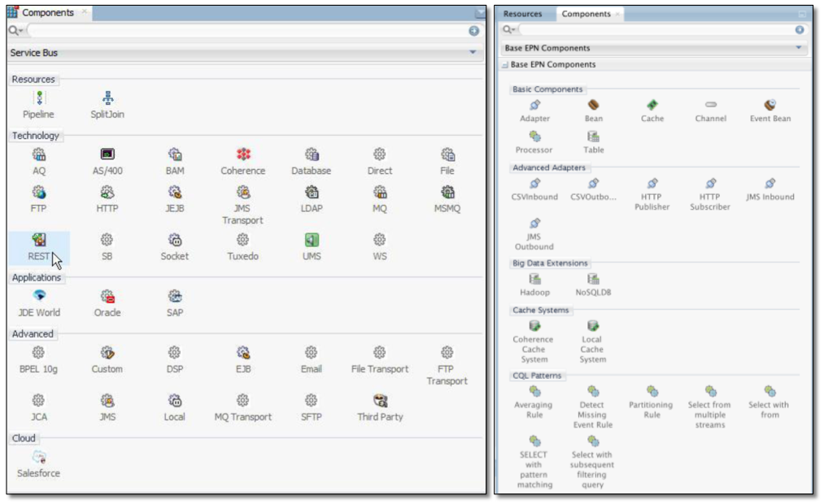Open search options in right Components panel
The image size is (824, 504).
[x=508, y=29]
